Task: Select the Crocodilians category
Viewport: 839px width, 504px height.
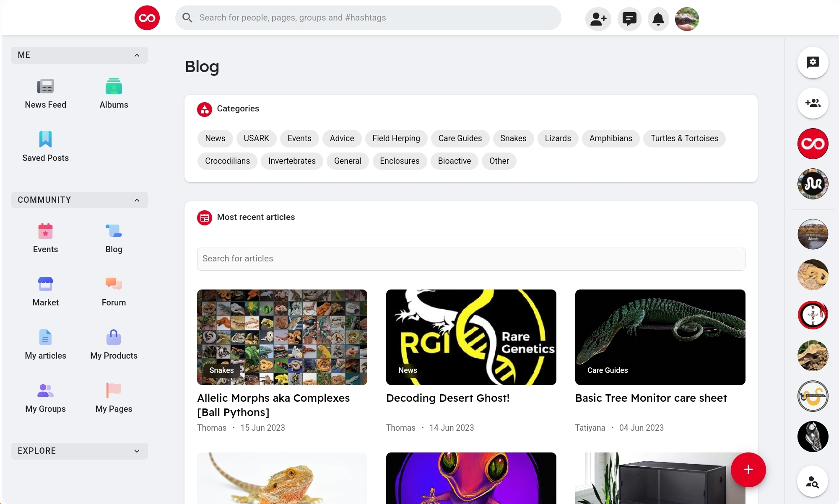Action: [x=227, y=161]
